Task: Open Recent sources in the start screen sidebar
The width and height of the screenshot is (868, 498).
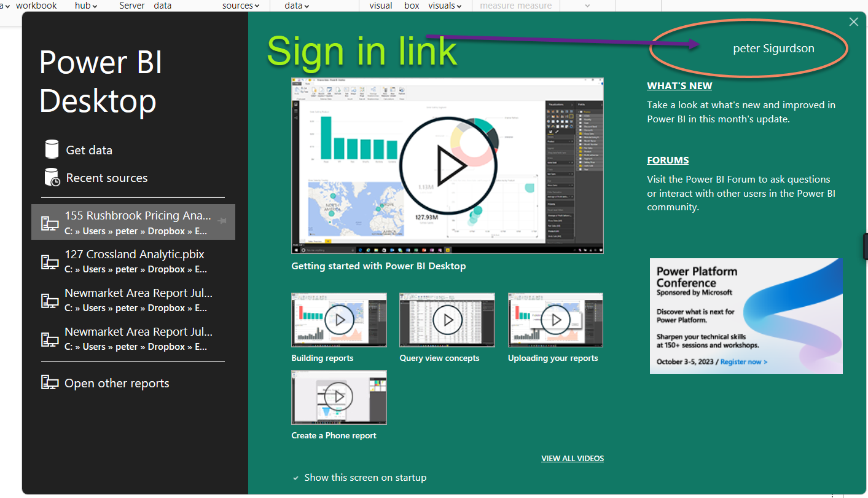Action: [x=96, y=178]
